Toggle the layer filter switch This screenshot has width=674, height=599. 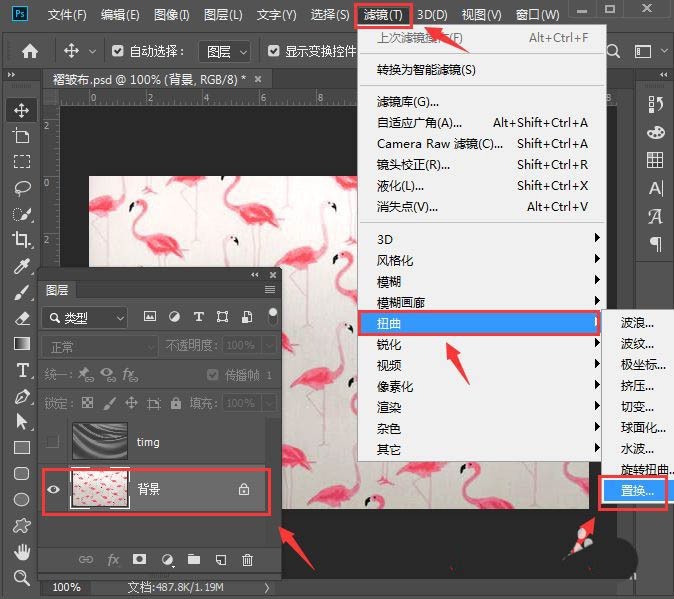(x=273, y=317)
